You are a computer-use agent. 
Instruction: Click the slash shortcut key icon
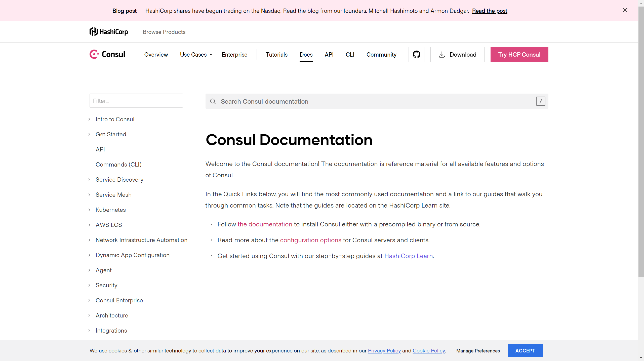point(541,101)
